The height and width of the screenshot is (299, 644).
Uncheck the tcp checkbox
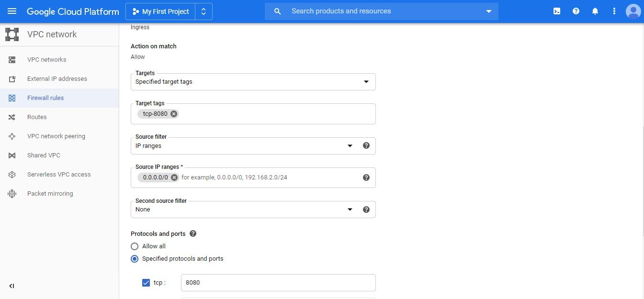(x=146, y=283)
